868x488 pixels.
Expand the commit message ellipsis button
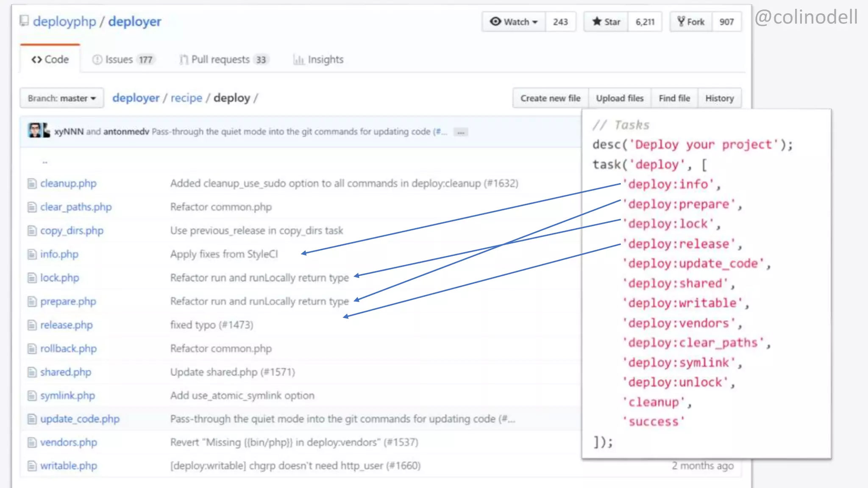point(461,132)
